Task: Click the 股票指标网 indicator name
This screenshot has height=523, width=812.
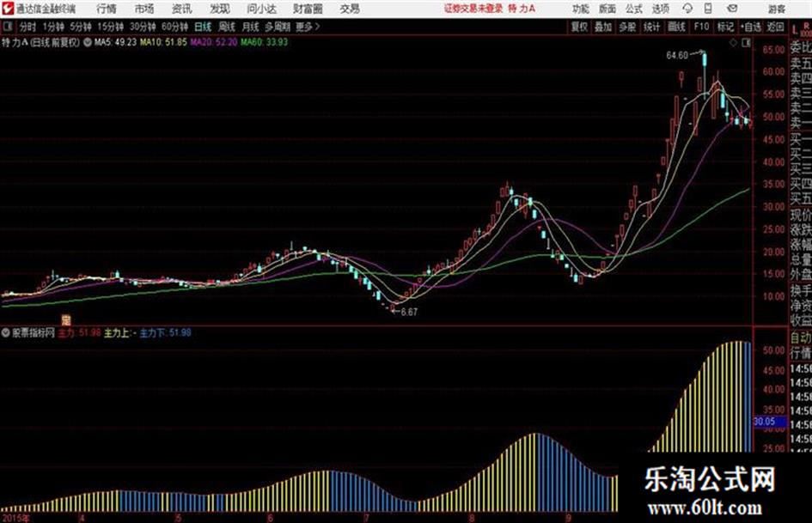Action: point(34,333)
